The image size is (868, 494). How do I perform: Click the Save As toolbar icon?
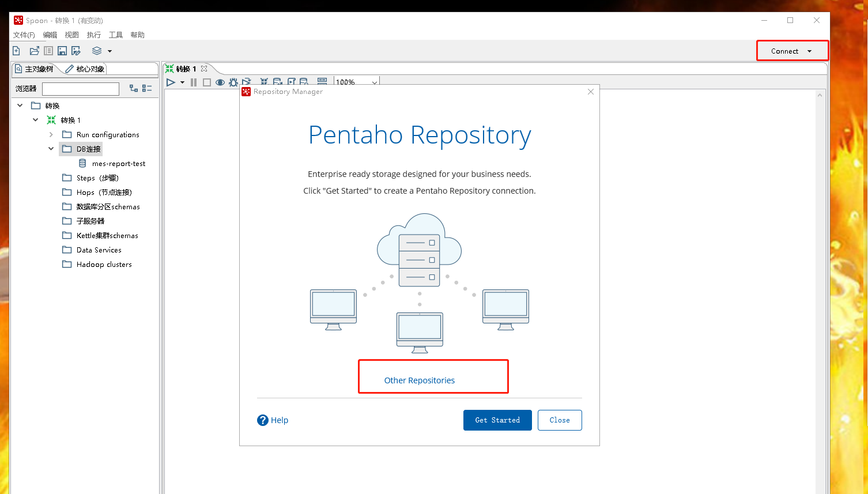pos(76,51)
